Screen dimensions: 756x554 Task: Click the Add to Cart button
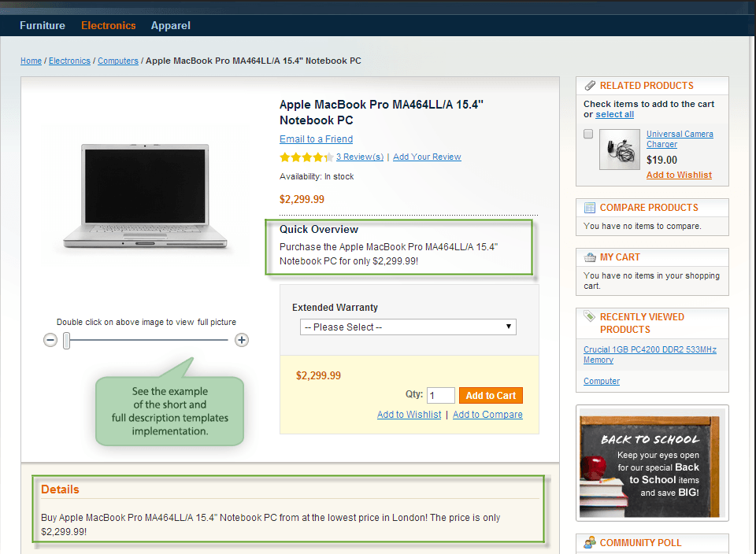[x=490, y=395]
